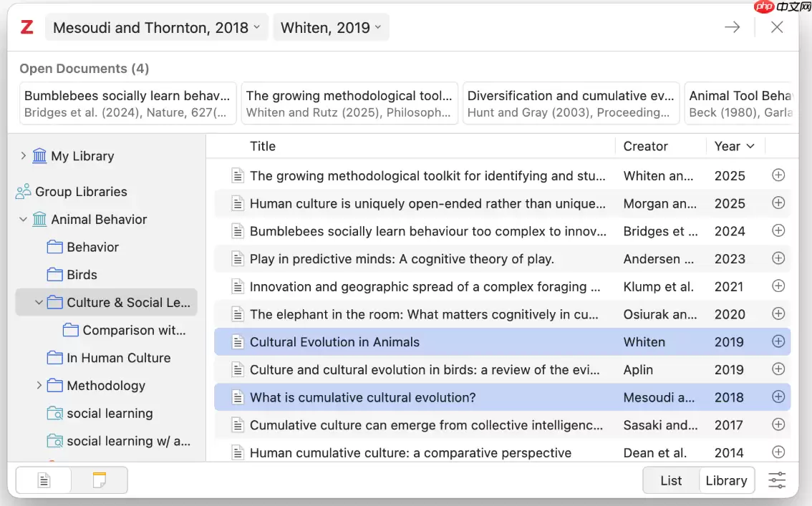The height and width of the screenshot is (506, 812).
Task: Click plus icon beside Play in predictive minds
Action: tap(778, 258)
